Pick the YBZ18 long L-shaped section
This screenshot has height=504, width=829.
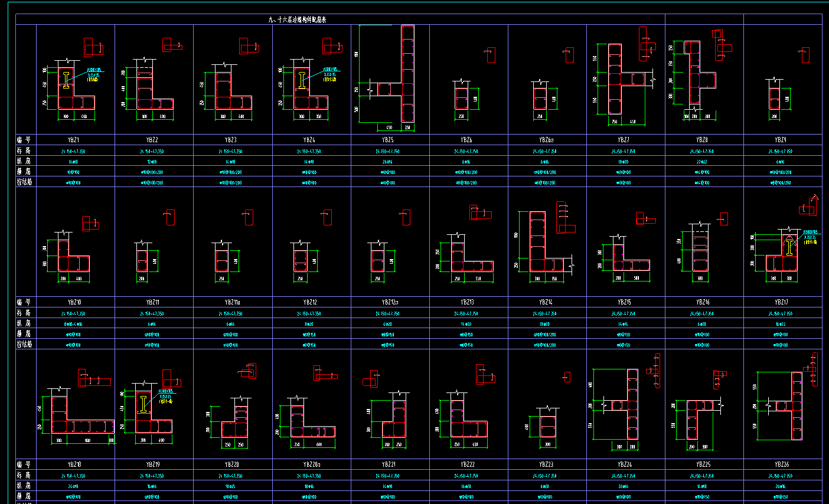click(82, 415)
